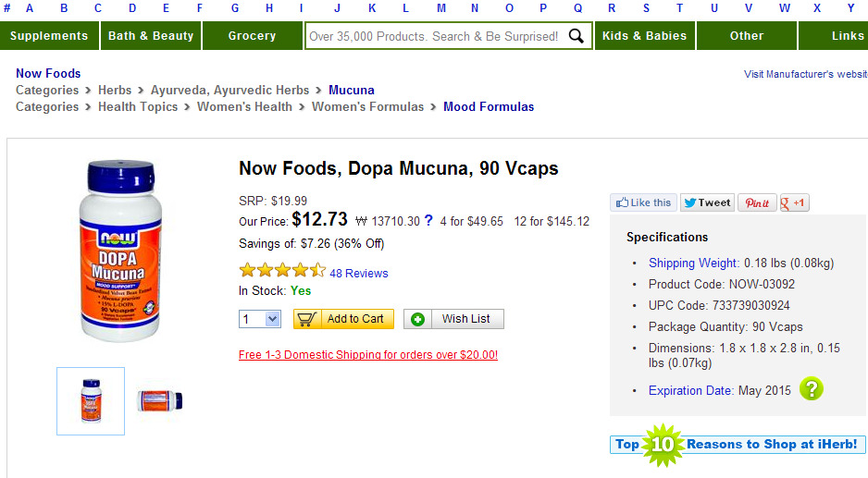Screen dimensions: 868x478
Task: Click the Mucuna breadcrumb link
Action: [x=352, y=90]
